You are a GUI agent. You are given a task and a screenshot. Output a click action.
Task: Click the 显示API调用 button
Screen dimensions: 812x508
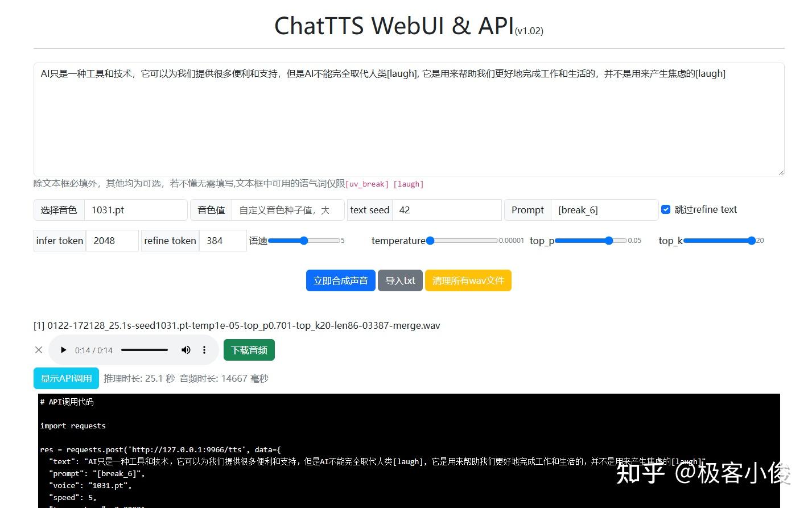[65, 378]
